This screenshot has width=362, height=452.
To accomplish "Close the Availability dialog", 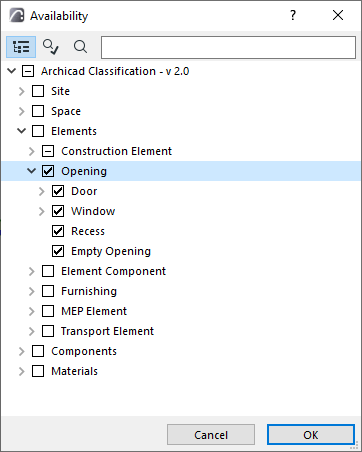I will (338, 15).
